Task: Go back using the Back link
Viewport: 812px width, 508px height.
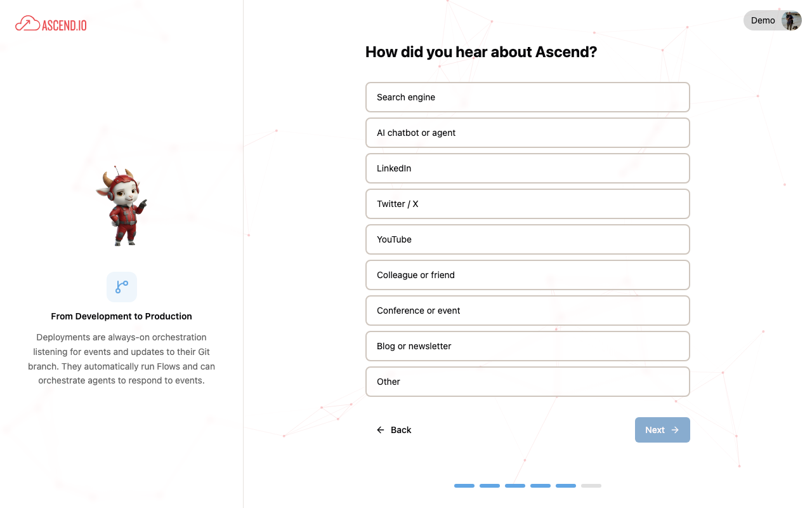Action: [x=400, y=430]
